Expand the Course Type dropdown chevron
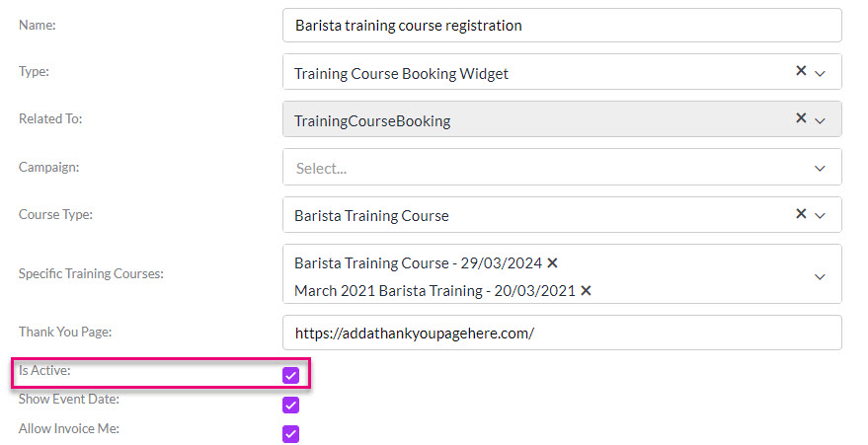 [x=820, y=215]
